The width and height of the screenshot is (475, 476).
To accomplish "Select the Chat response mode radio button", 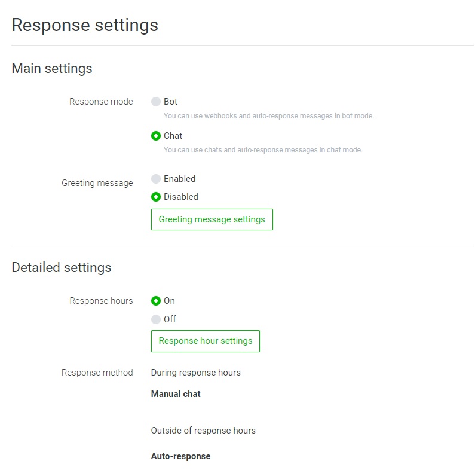I will click(156, 136).
